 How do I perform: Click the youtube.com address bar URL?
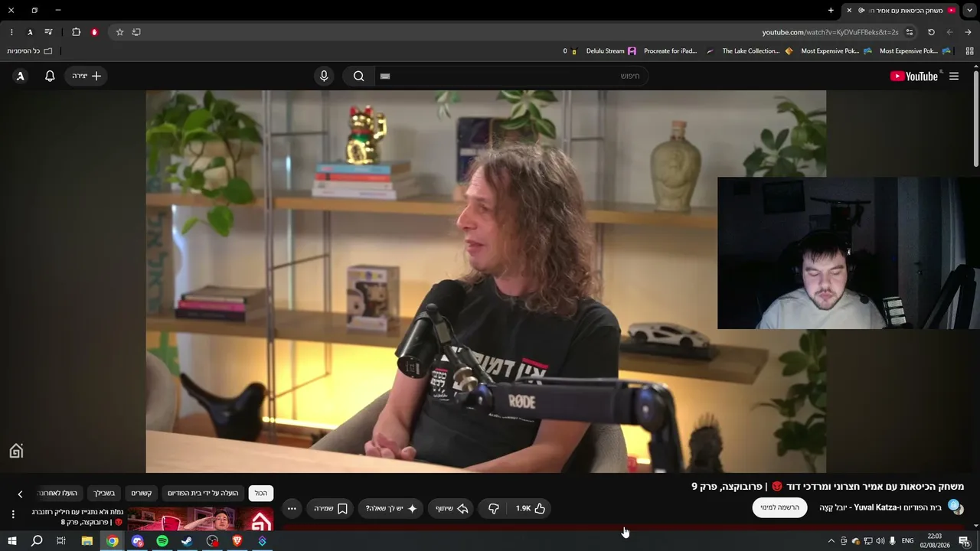(830, 32)
